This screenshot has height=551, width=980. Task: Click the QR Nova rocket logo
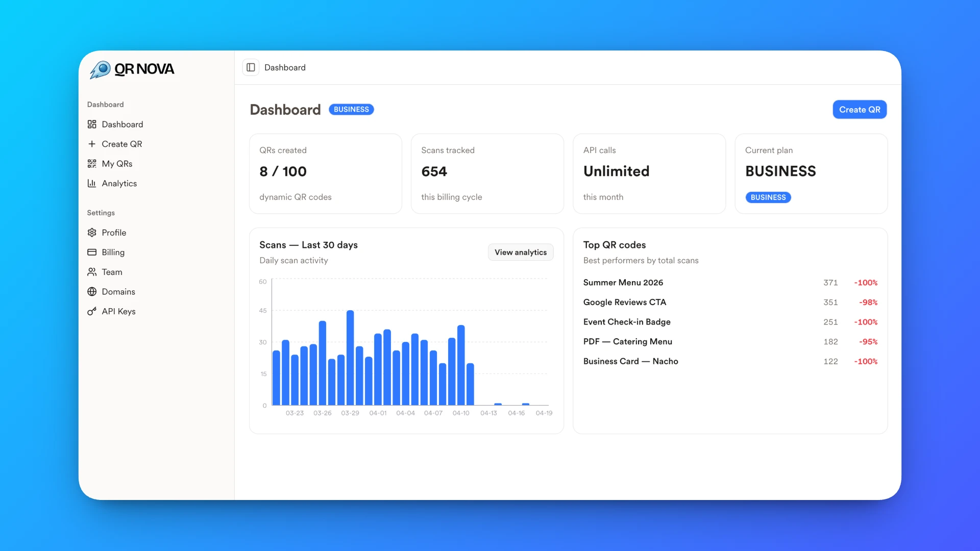pyautogui.click(x=101, y=69)
